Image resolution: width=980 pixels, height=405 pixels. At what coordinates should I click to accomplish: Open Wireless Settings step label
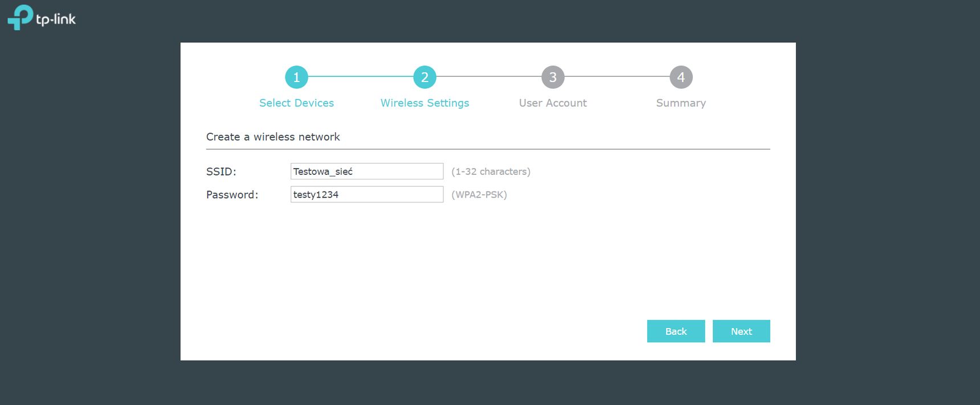click(424, 103)
